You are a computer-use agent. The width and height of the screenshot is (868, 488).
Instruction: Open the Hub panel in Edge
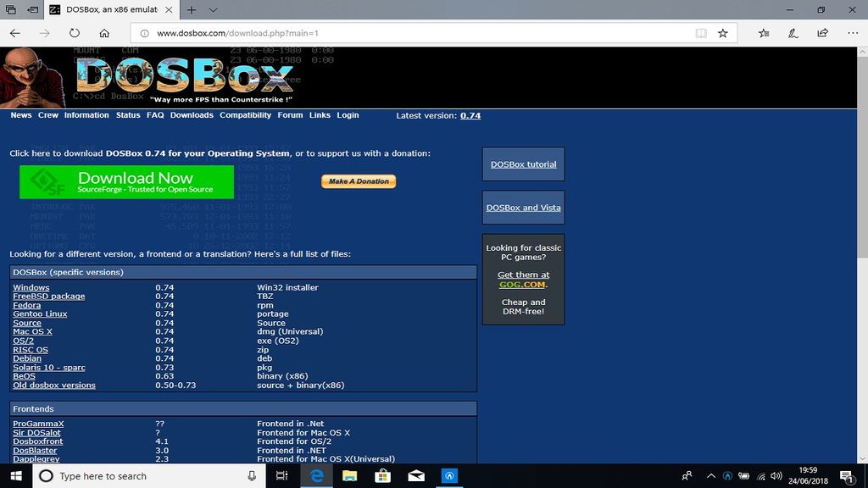763,33
